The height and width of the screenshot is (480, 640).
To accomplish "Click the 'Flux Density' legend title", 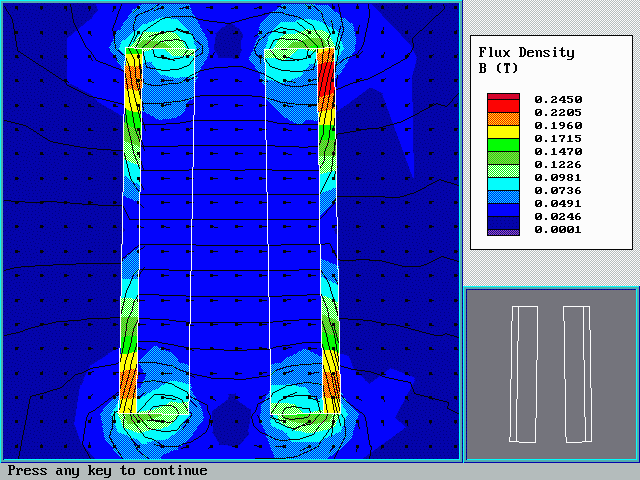I will point(527,53).
